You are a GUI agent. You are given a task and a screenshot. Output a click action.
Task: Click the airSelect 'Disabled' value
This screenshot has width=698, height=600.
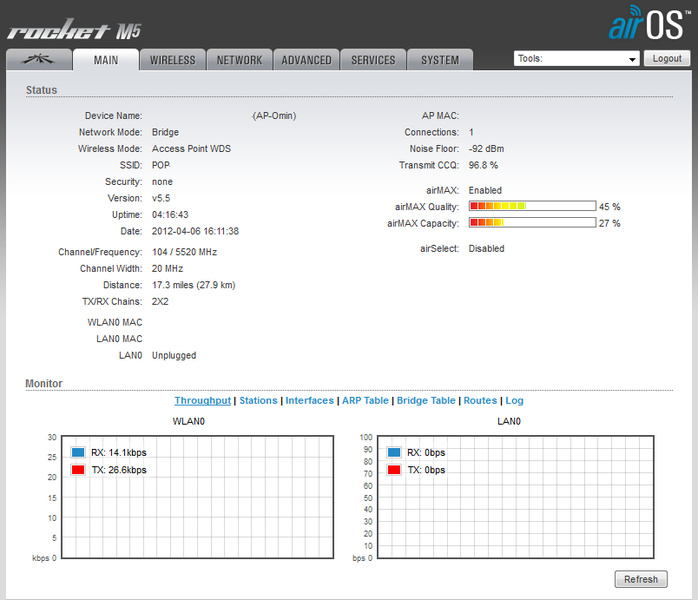click(x=486, y=248)
